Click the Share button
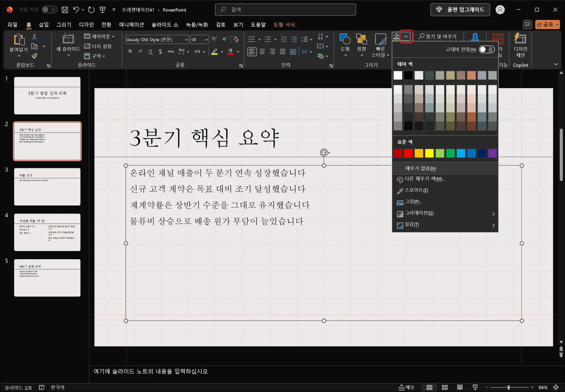This screenshot has height=392, width=565. (547, 24)
